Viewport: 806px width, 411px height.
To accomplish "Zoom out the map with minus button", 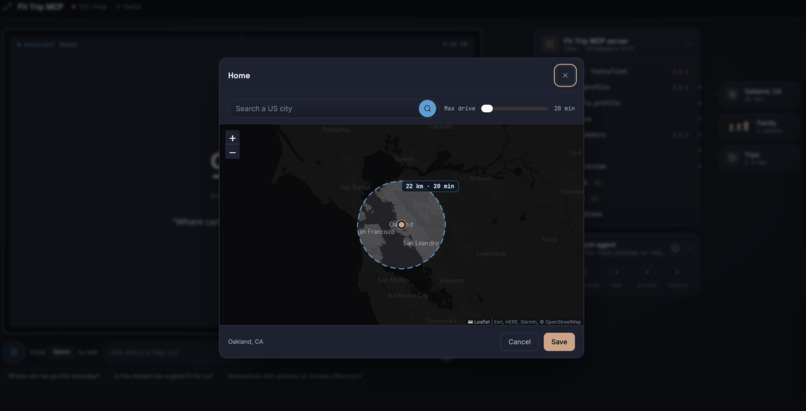I will [232, 152].
